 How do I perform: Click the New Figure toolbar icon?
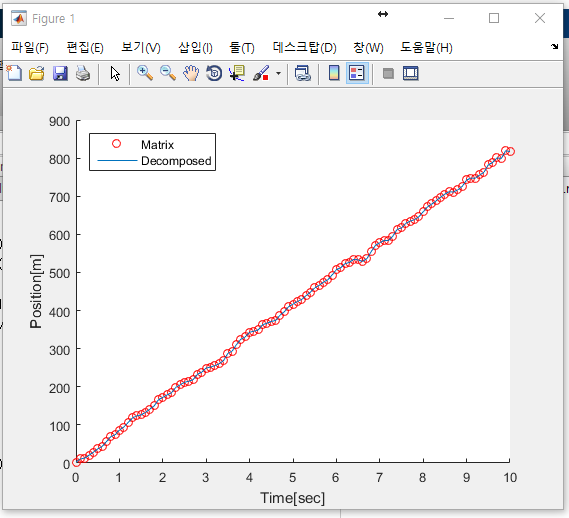coord(15,73)
